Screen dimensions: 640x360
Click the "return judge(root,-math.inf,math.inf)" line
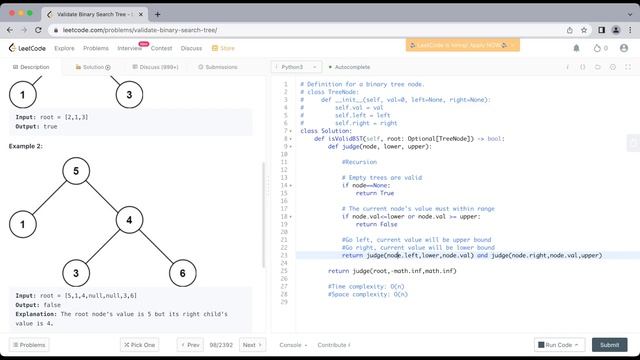[x=392, y=271]
